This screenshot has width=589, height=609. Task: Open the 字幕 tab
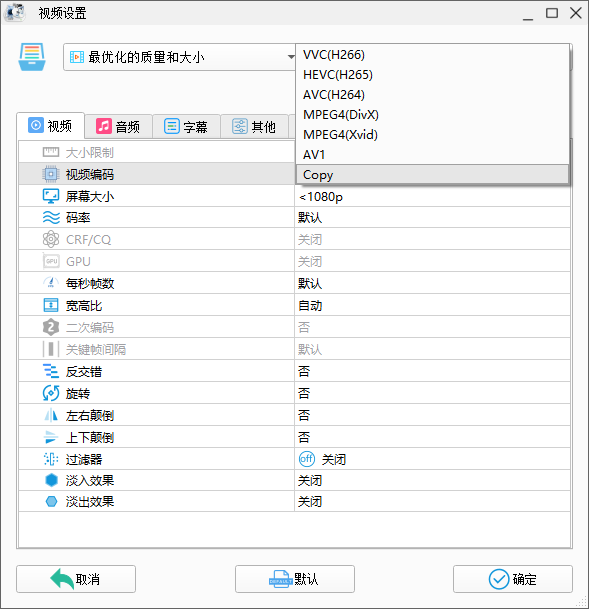186,127
